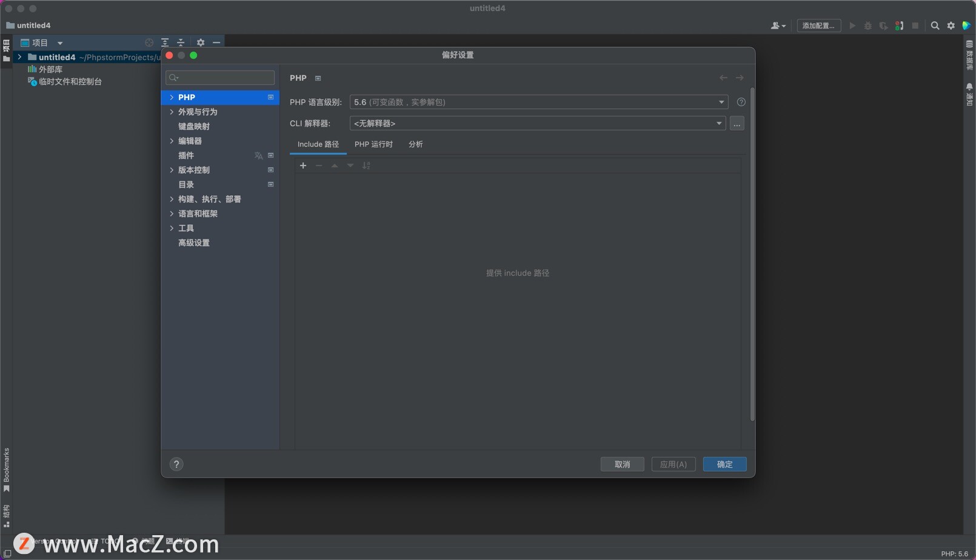Switch to the Include 路径 tab
The width and height of the screenshot is (976, 560).
(318, 144)
